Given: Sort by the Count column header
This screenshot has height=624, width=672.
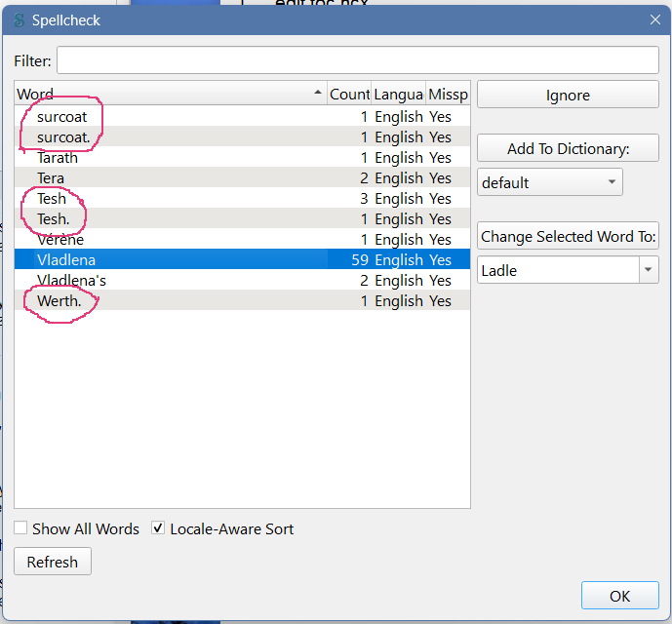Looking at the screenshot, I should pos(349,95).
